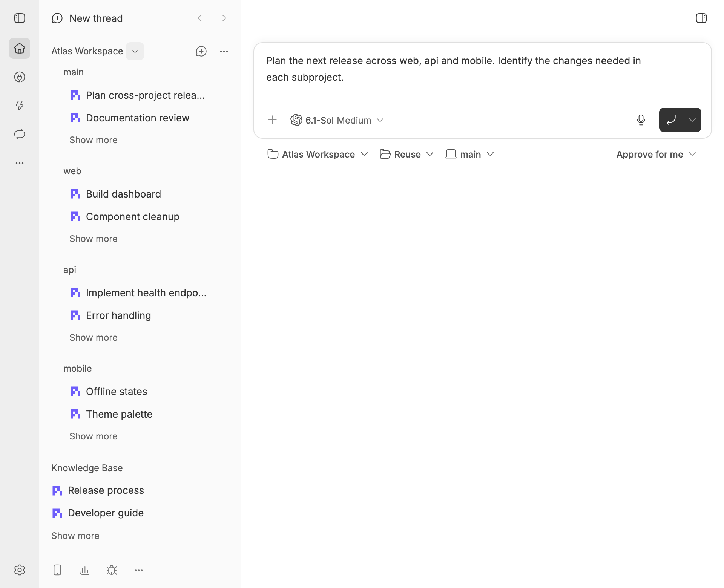This screenshot has height=588, width=724.
Task: Open the Approve for me dropdown
Action: tap(656, 154)
